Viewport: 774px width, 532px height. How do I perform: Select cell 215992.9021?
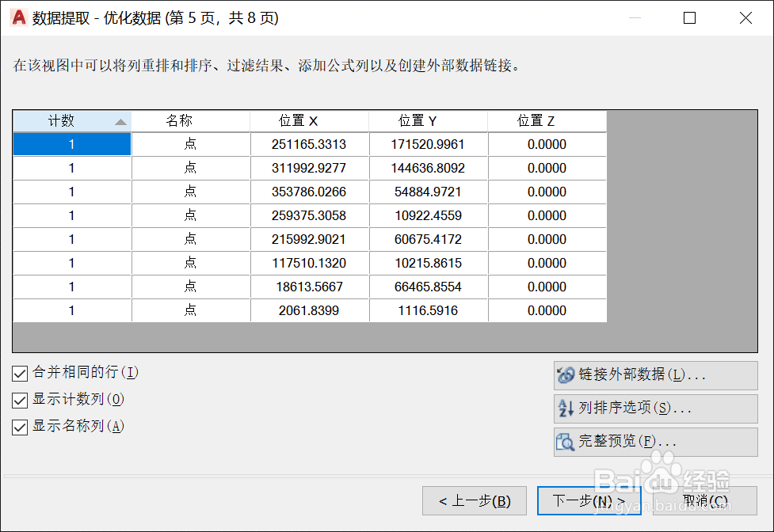tap(310, 239)
